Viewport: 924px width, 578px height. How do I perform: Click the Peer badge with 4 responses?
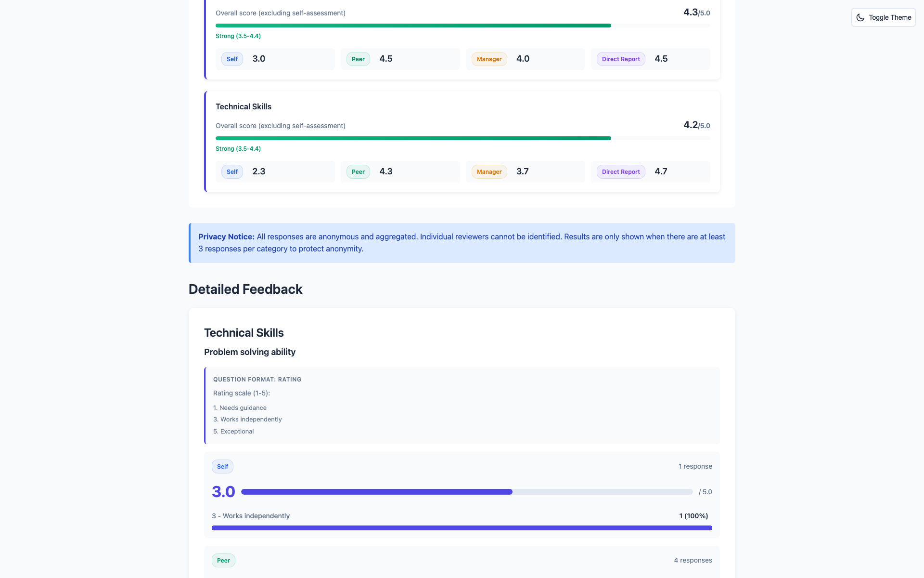[x=223, y=560]
